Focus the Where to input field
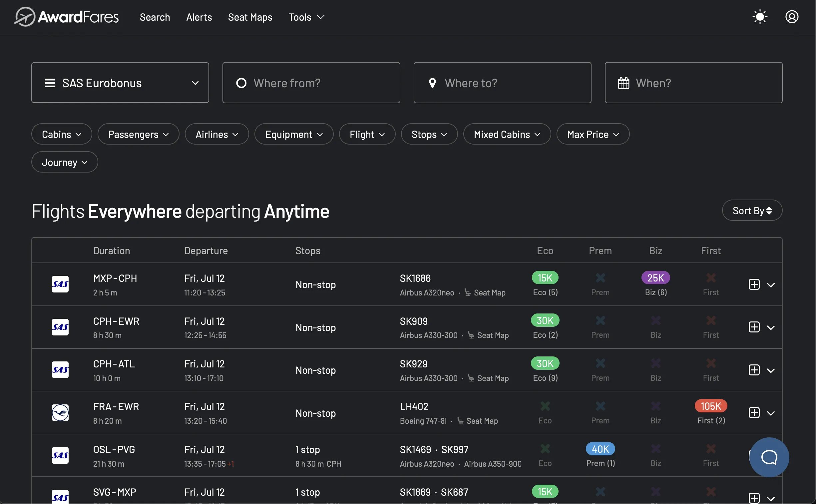The height and width of the screenshot is (504, 816). 503,83
